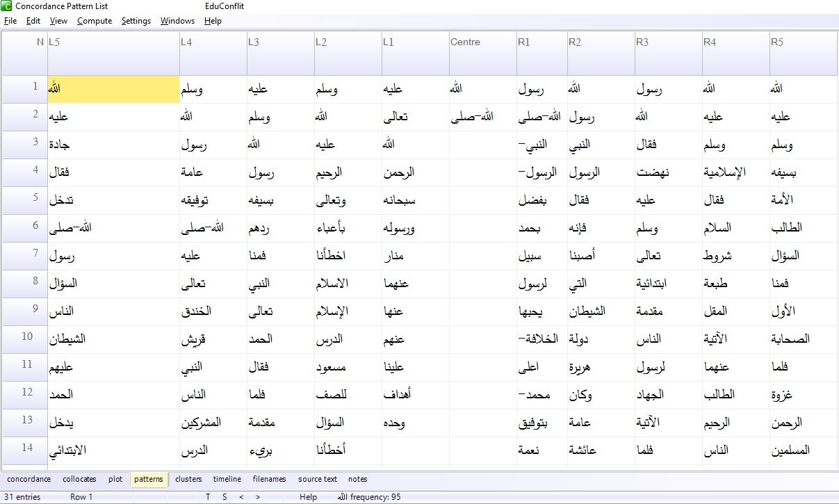
Task: Click the L2 column header
Action: pyautogui.click(x=348, y=53)
